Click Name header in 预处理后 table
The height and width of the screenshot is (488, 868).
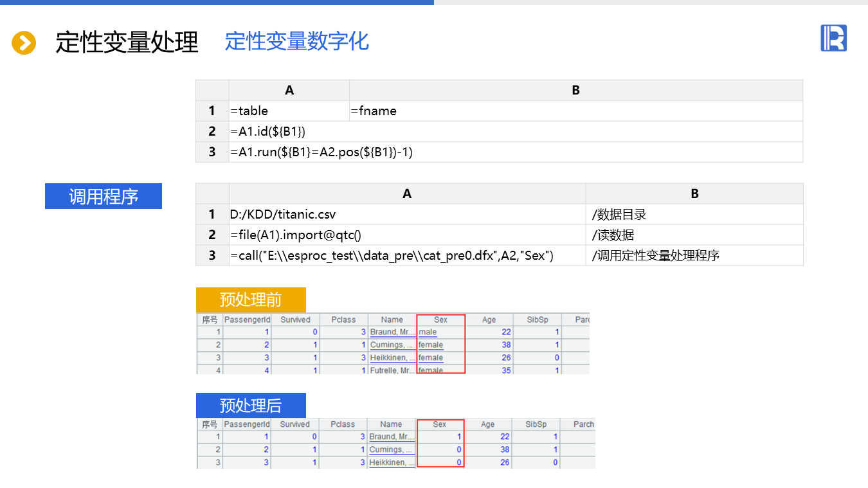click(391, 424)
